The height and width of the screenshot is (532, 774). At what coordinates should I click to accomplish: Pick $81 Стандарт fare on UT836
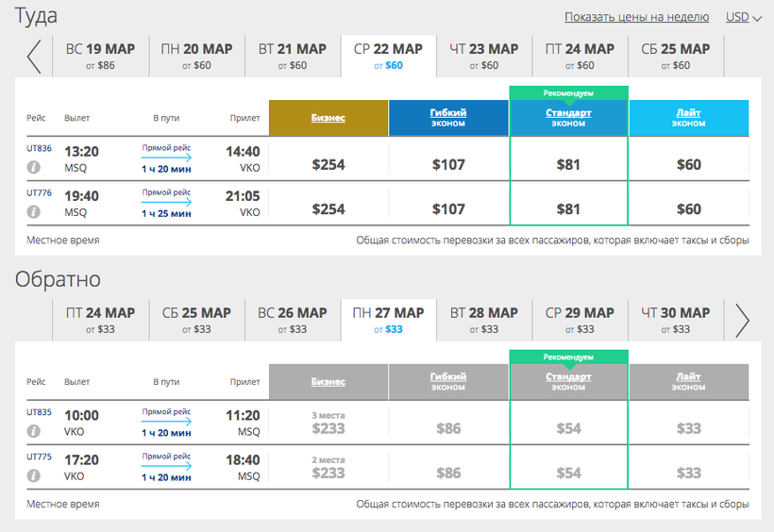(568, 164)
